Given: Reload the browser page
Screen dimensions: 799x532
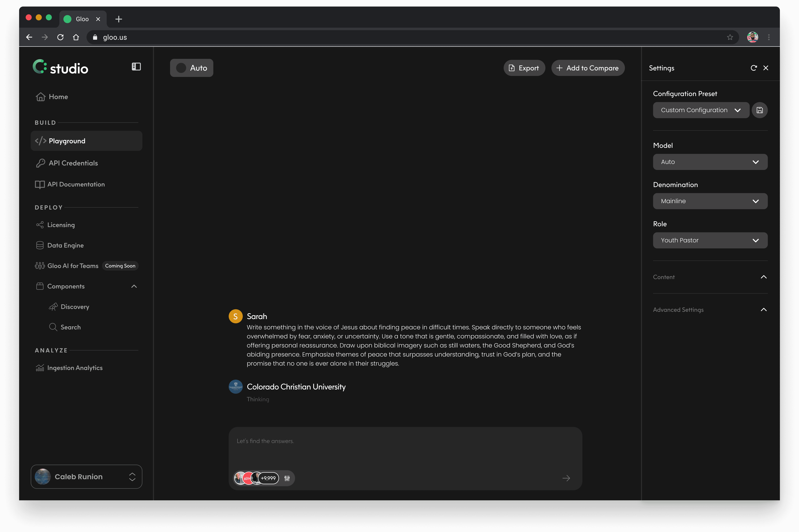Looking at the screenshot, I should pyautogui.click(x=60, y=37).
